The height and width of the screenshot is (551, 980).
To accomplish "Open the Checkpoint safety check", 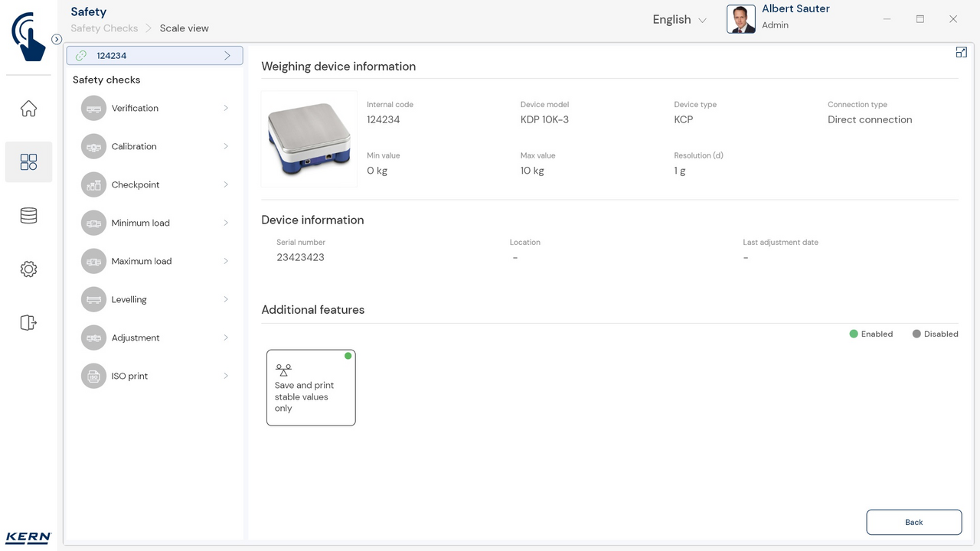I will click(x=136, y=184).
